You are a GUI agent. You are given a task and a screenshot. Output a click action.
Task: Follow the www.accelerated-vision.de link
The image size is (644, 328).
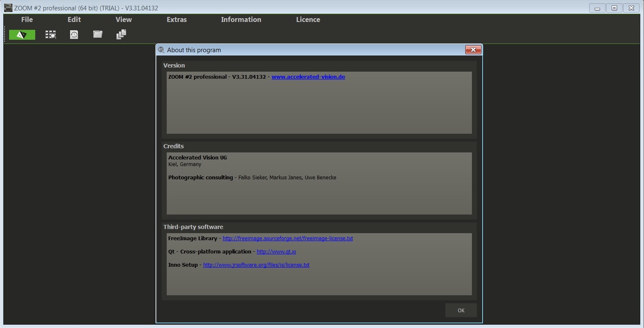point(308,77)
